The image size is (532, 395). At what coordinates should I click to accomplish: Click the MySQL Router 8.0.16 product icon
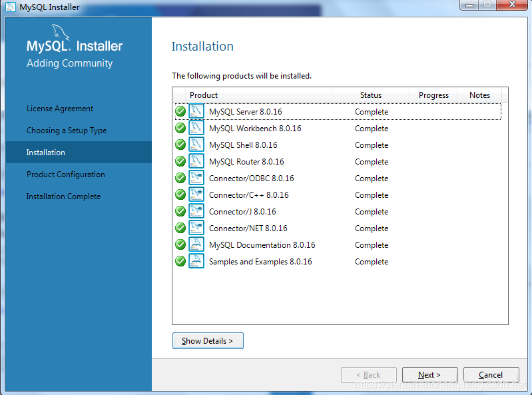196,161
